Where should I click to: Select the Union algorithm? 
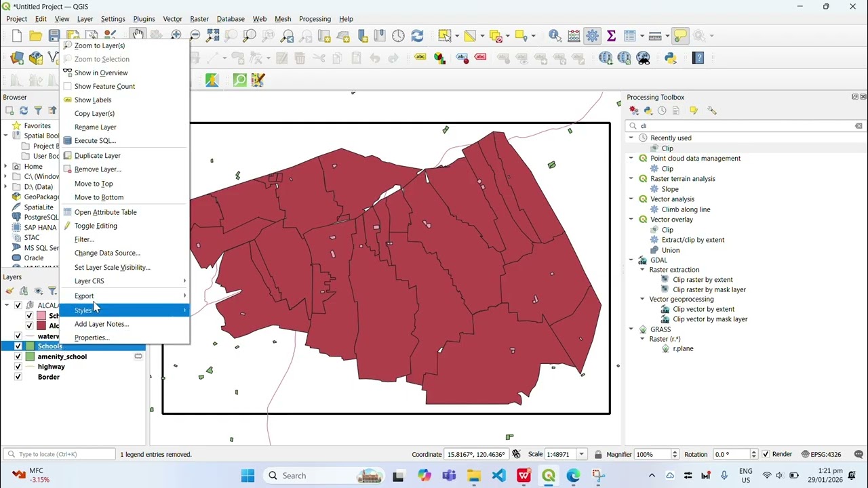pos(671,250)
